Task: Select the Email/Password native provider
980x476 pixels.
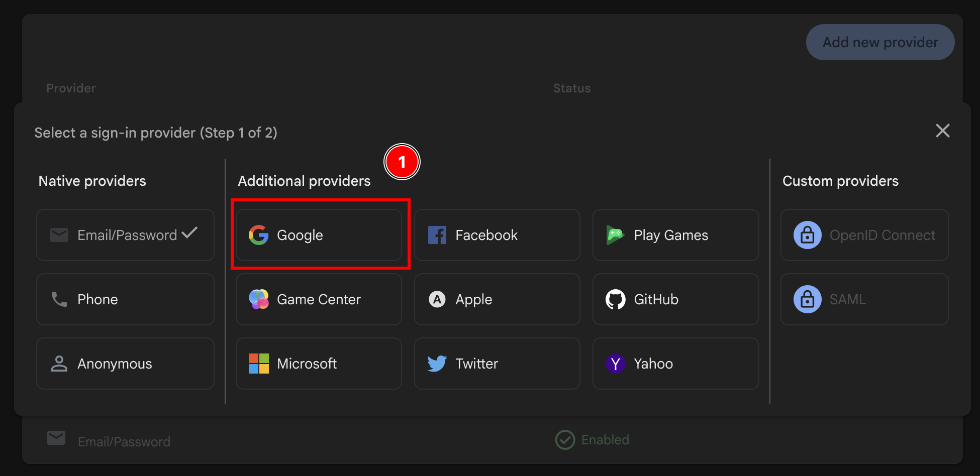Action: point(125,234)
